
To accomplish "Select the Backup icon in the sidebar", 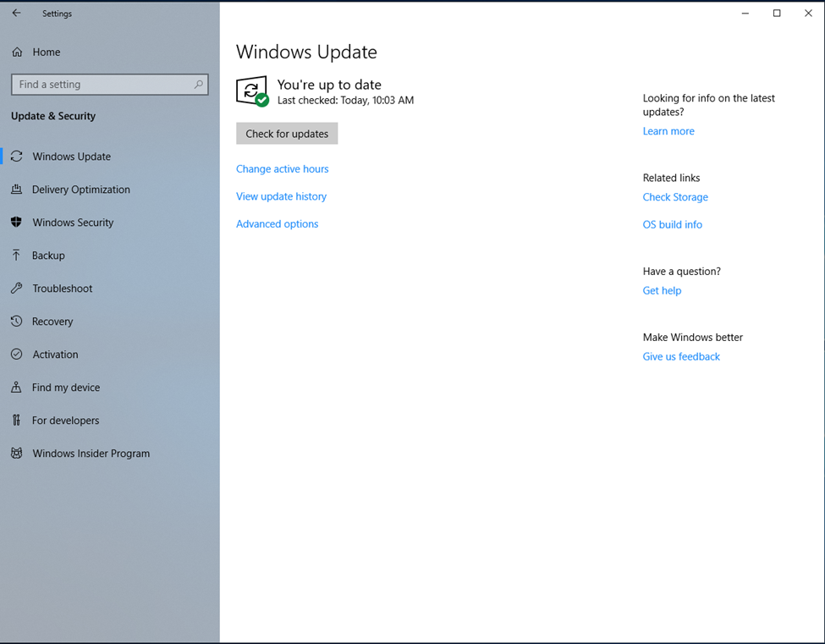I will (17, 256).
